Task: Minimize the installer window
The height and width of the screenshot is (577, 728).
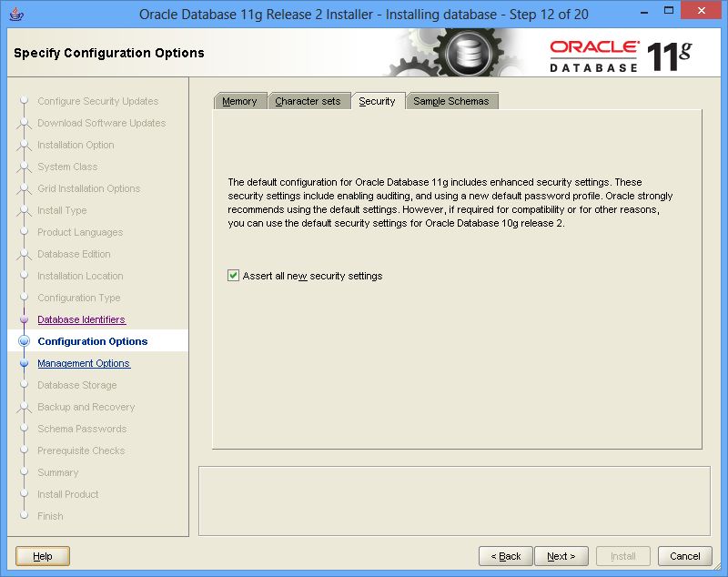Action: pos(644,12)
